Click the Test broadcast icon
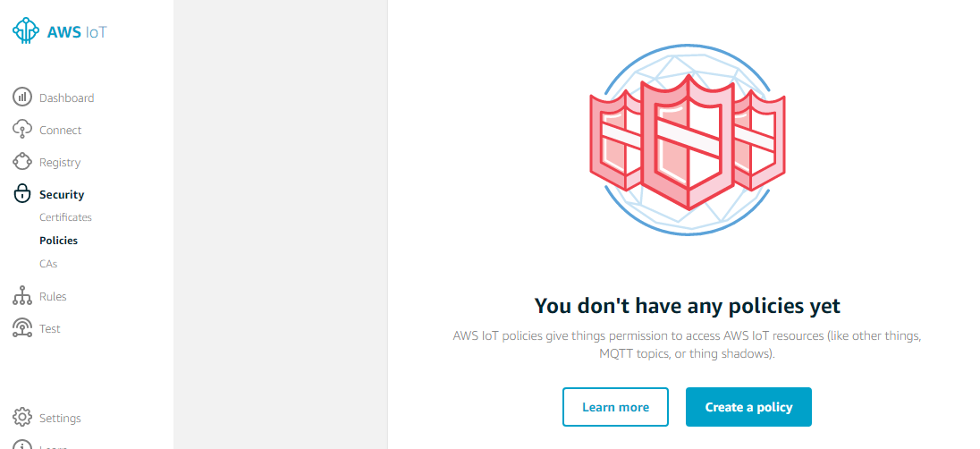The width and height of the screenshot is (980, 449). point(23,328)
